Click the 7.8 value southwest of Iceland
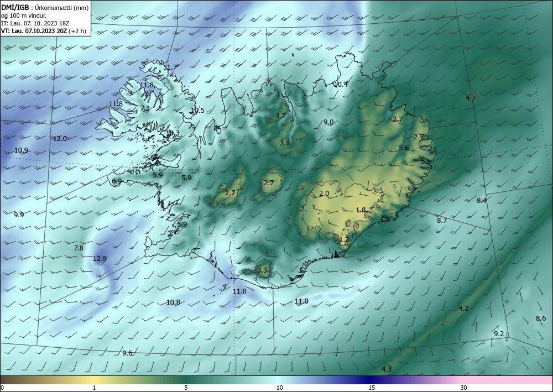 (79, 248)
